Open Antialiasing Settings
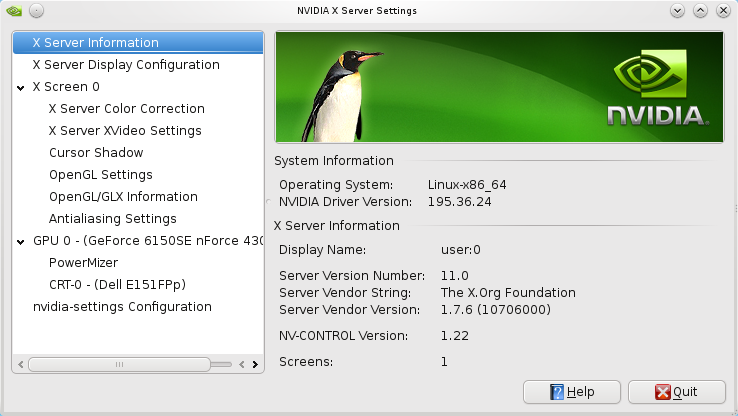The width and height of the screenshot is (738, 416). [112, 219]
